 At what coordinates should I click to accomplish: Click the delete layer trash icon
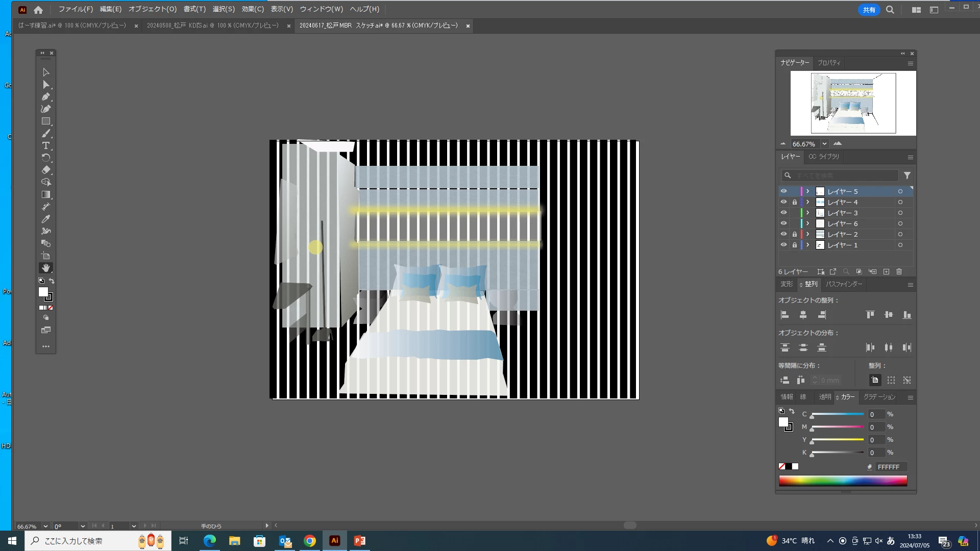click(899, 272)
